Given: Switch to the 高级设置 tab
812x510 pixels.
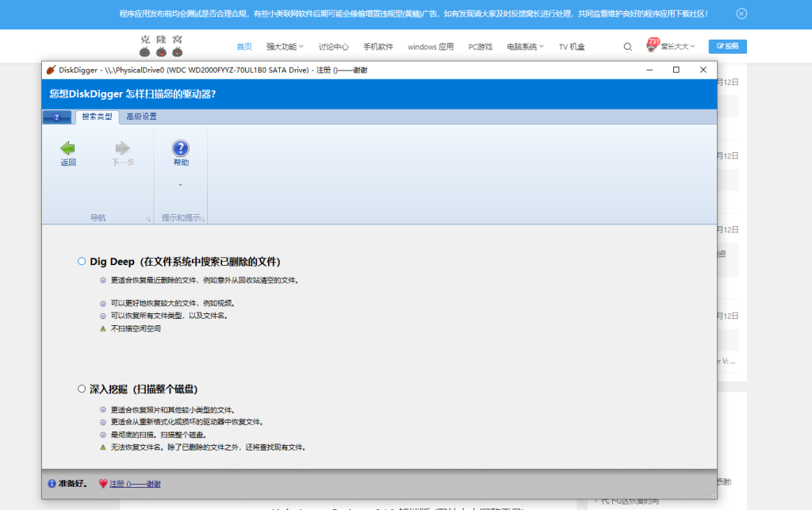Looking at the screenshot, I should (x=141, y=117).
